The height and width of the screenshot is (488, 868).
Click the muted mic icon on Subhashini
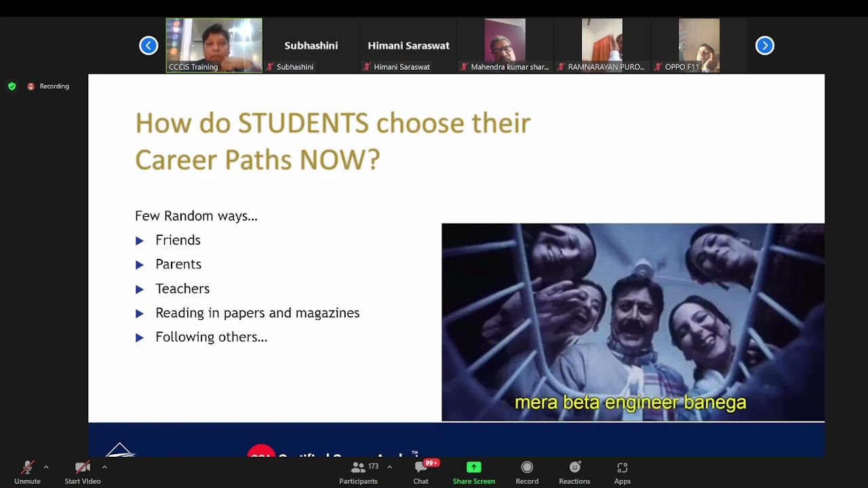(x=270, y=67)
